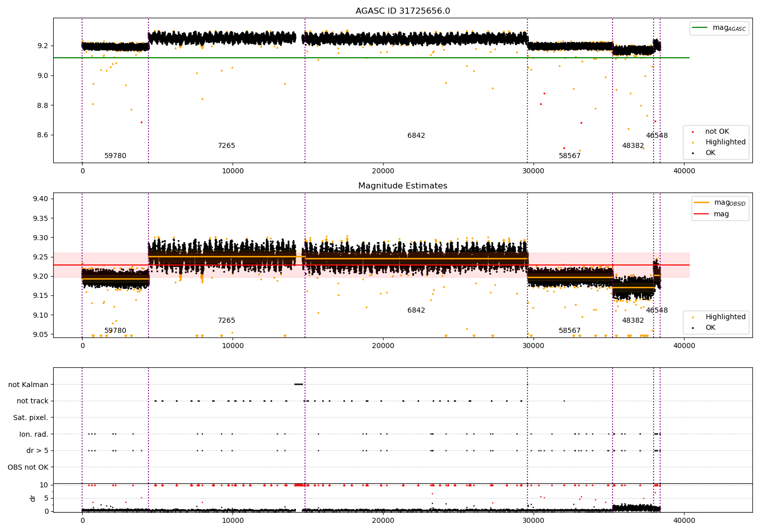
Task: Click obsid label '48382' in Magnitude Estimates plot
Action: click(633, 321)
